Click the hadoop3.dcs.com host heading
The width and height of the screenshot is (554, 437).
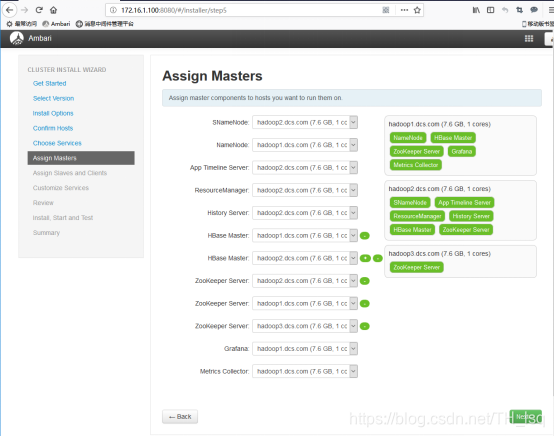pos(440,254)
